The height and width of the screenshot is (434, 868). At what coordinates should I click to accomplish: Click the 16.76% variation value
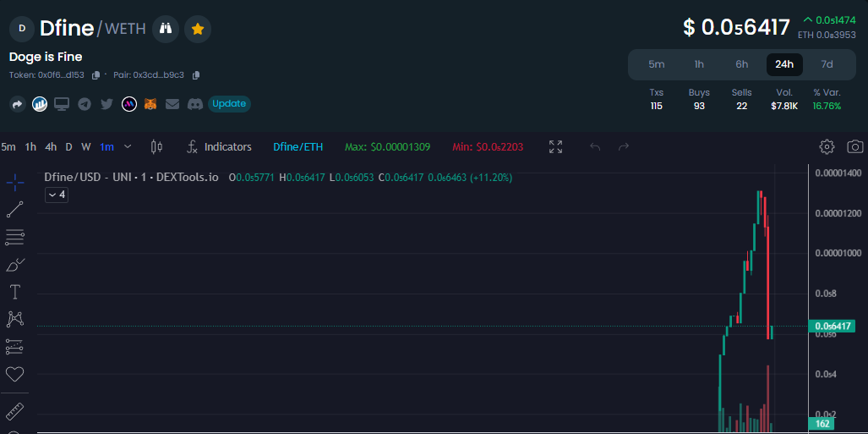tap(827, 106)
